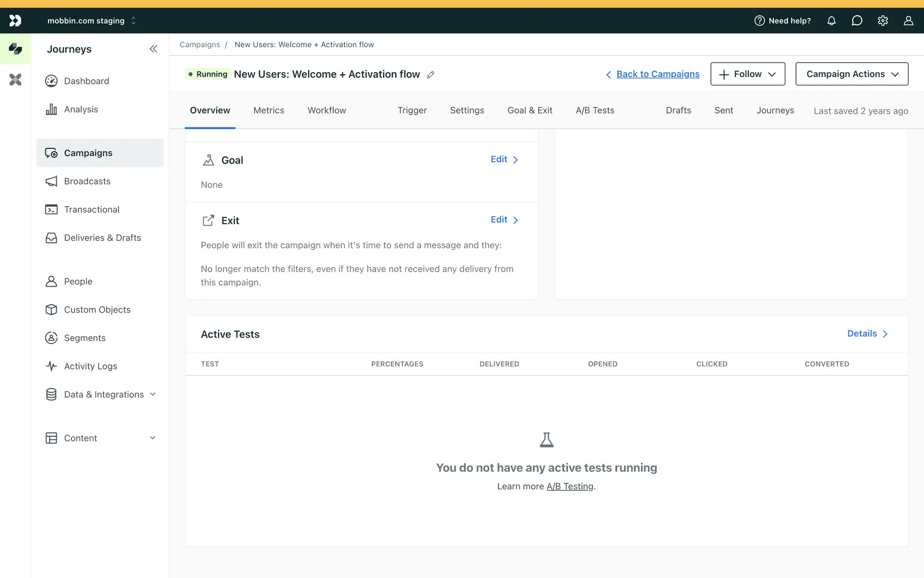Screen dimensions: 924x578
Task: Open the chat bubble icon in top bar
Action: click(x=857, y=21)
